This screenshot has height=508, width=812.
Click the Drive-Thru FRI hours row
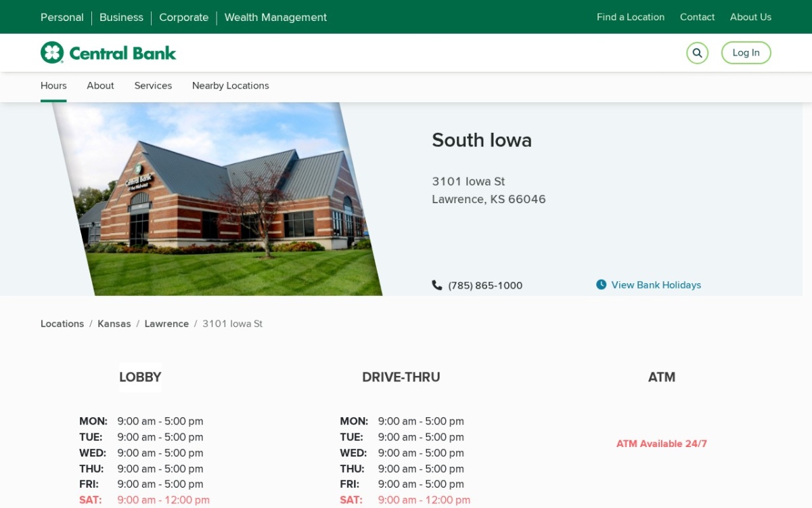pos(402,484)
